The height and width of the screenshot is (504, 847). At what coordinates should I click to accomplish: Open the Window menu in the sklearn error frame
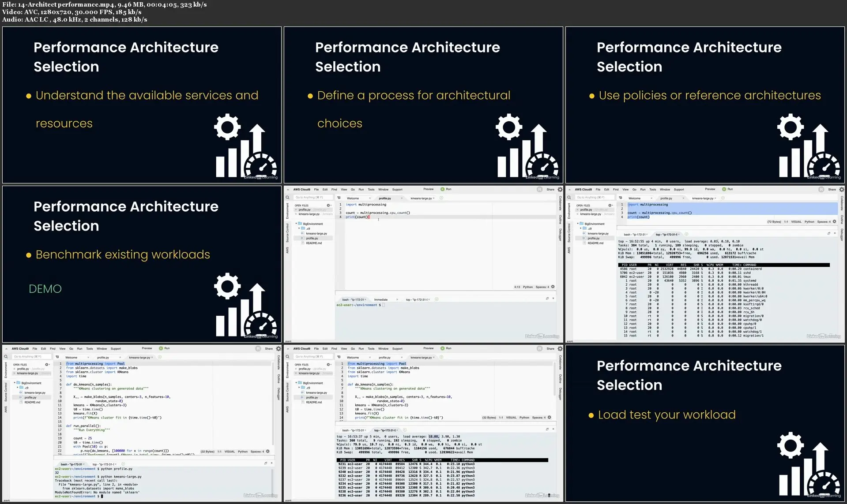point(102,349)
